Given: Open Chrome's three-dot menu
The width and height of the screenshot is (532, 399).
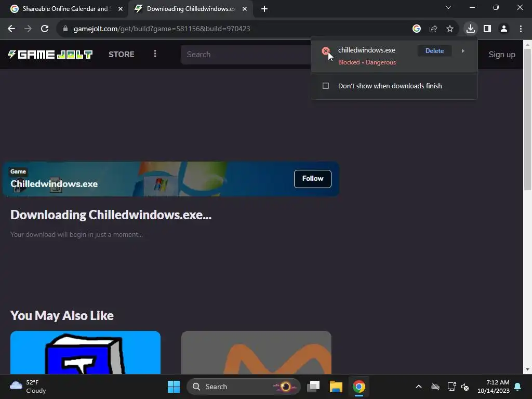Looking at the screenshot, I should pyautogui.click(x=521, y=29).
